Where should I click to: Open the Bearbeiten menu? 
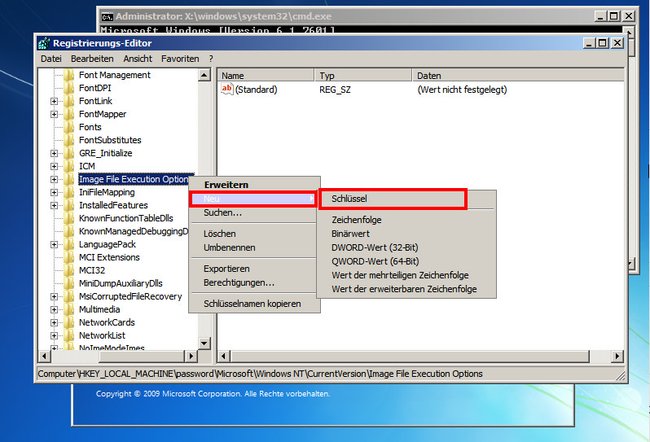92,59
